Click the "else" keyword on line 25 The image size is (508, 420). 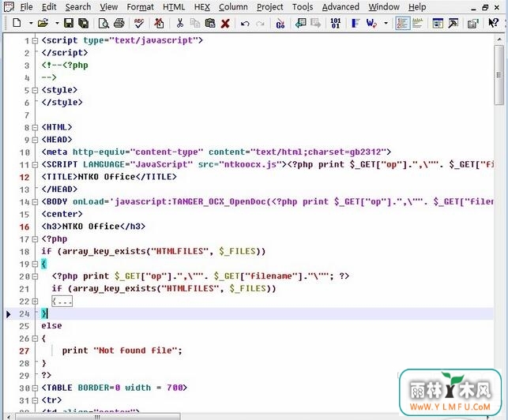(x=51, y=325)
